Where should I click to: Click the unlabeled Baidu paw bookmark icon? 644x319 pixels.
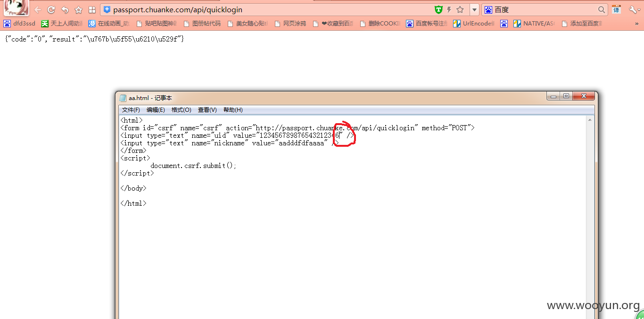(504, 24)
